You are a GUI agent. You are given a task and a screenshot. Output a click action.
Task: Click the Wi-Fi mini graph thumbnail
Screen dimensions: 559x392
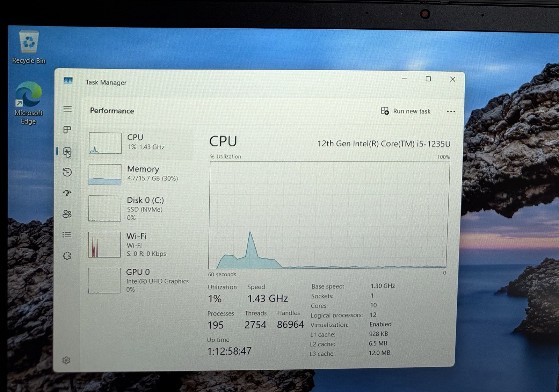(104, 245)
